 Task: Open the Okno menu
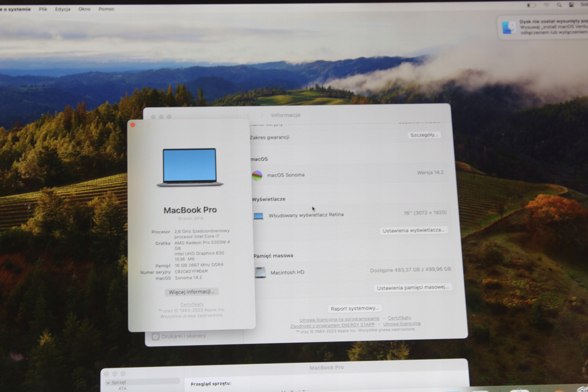click(84, 9)
